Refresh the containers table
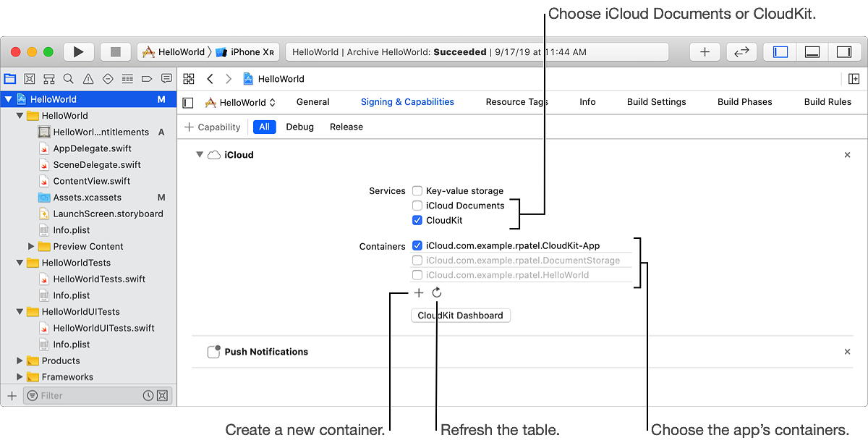 tap(437, 292)
